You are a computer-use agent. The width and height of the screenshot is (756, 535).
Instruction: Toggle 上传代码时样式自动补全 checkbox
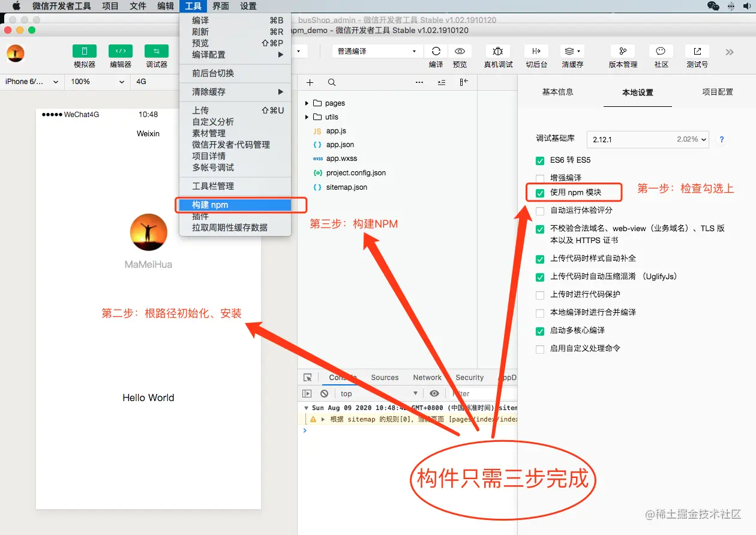pos(540,259)
